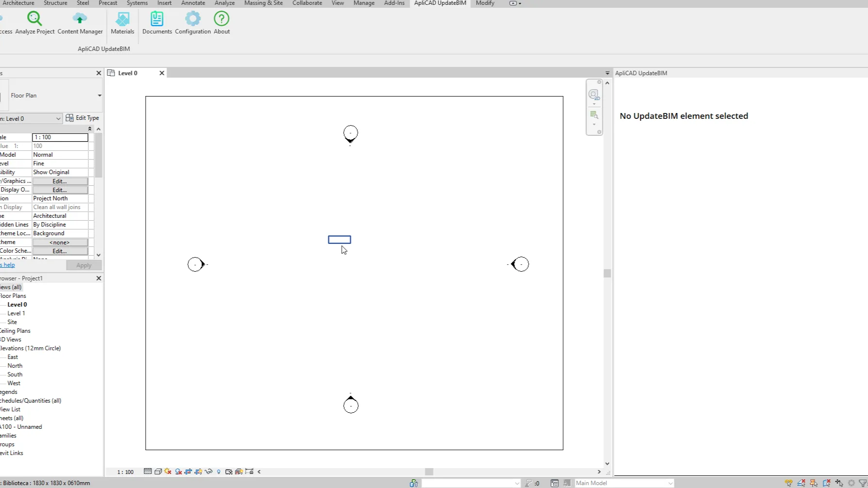
Task: Click the Documents ribbon icon
Action: point(157,23)
